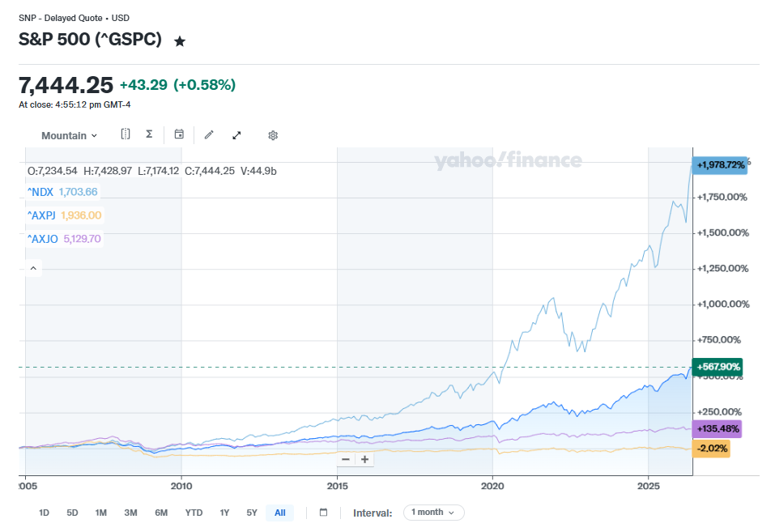Click the +750.00% axis label
The width and height of the screenshot is (775, 532).
coord(719,340)
